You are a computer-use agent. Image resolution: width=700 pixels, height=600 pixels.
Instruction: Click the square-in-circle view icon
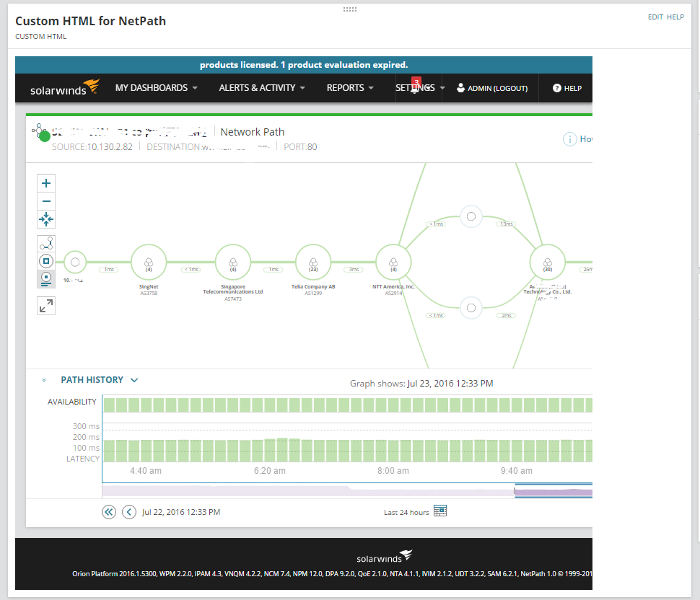[x=46, y=261]
